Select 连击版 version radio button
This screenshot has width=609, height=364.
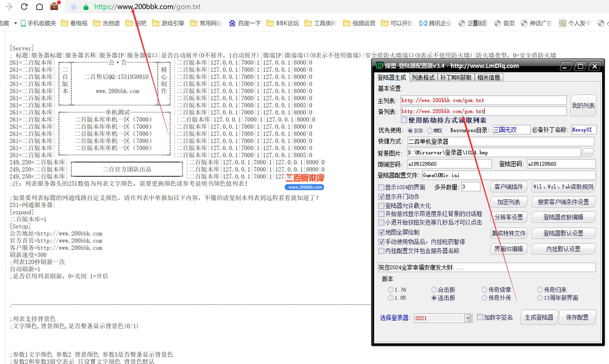434,298
